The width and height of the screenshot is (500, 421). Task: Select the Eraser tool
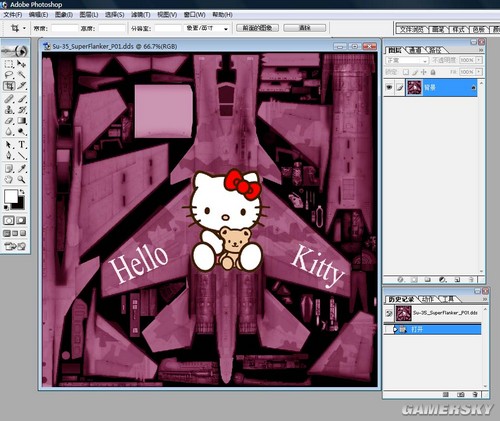(x=9, y=121)
